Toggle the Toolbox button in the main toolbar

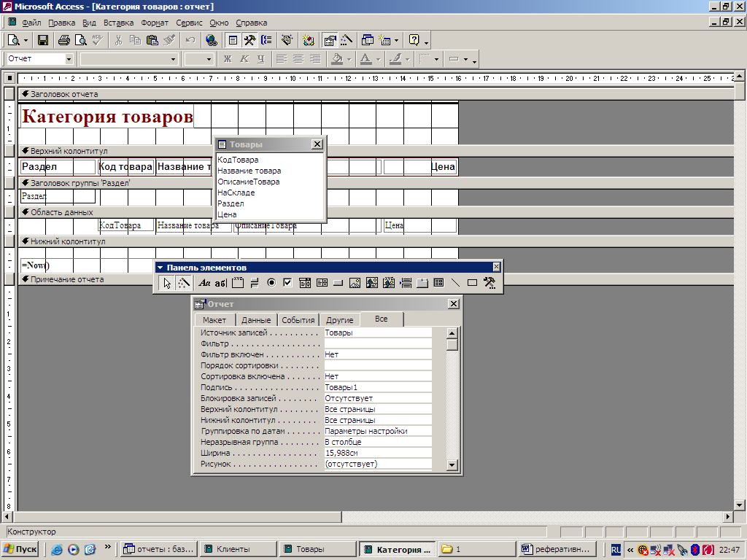249,41
